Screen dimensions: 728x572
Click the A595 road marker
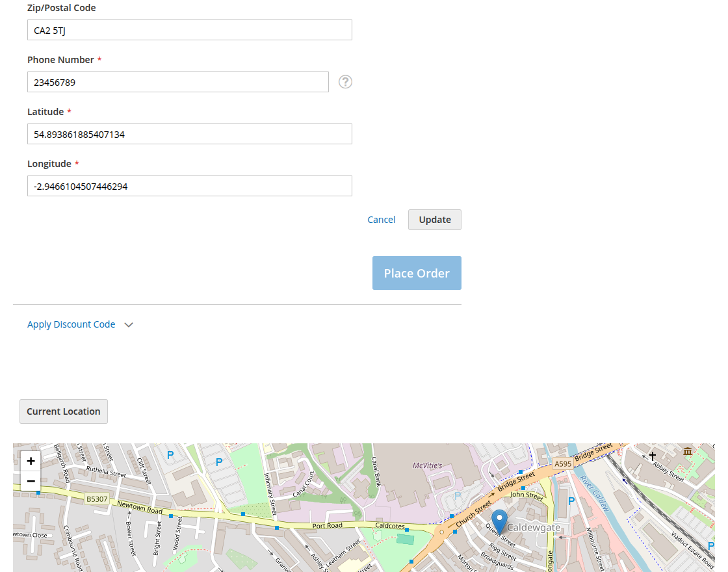(x=563, y=464)
